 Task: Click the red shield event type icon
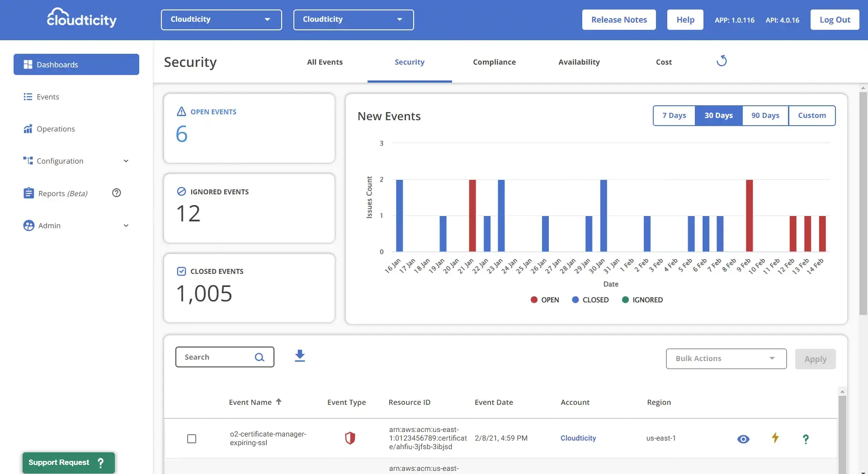click(x=350, y=438)
